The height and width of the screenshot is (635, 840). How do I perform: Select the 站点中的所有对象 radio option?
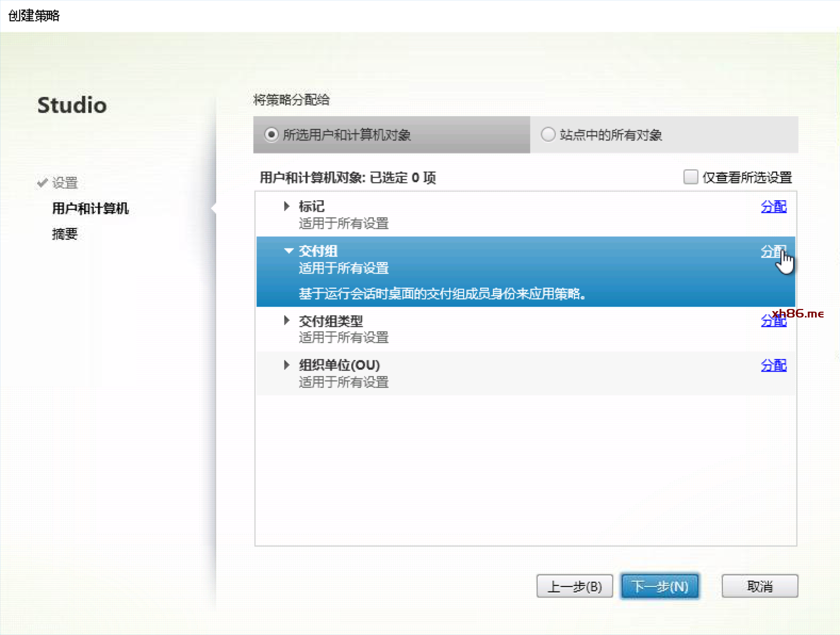point(548,135)
